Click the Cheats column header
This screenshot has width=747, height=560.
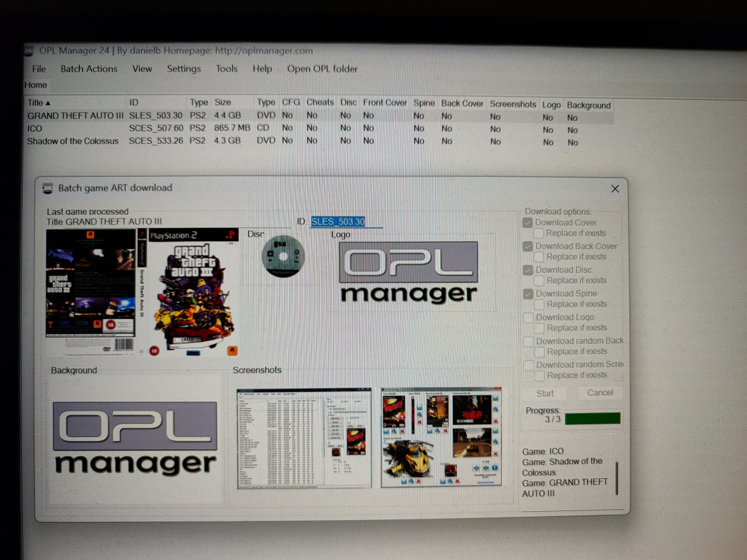320,103
